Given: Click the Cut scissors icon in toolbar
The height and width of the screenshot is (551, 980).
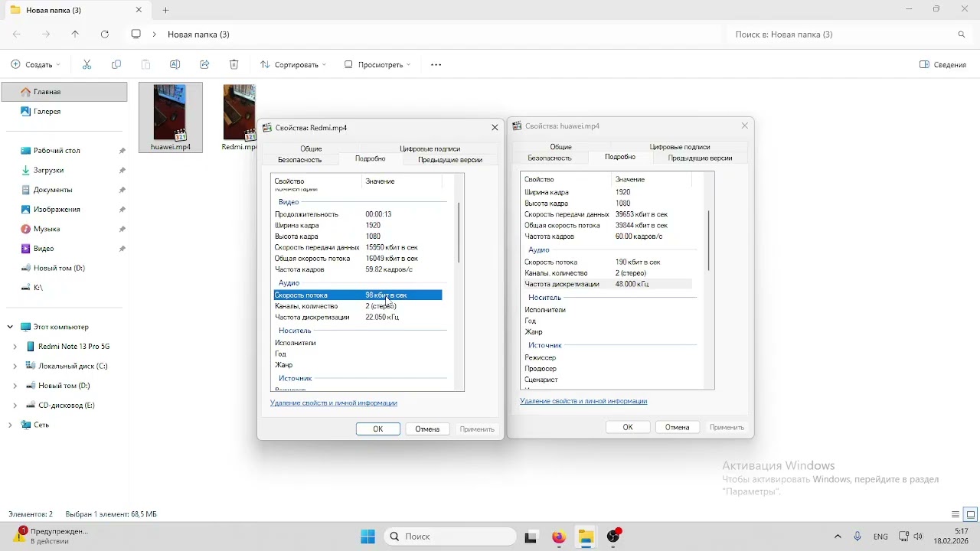Looking at the screenshot, I should click(87, 65).
